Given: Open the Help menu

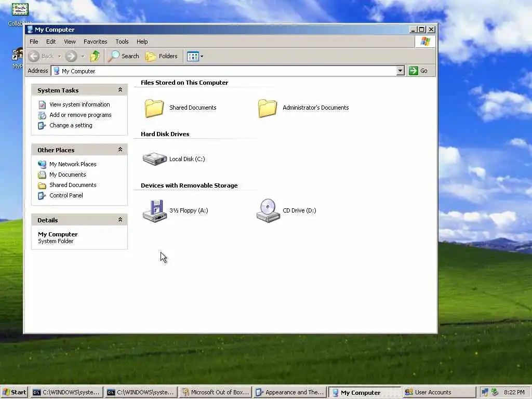Looking at the screenshot, I should tap(142, 42).
